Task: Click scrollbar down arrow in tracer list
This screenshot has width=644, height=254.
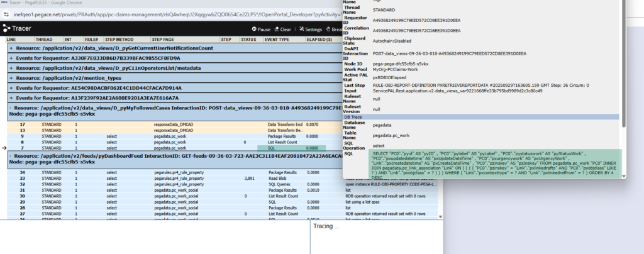Action: coord(441,217)
